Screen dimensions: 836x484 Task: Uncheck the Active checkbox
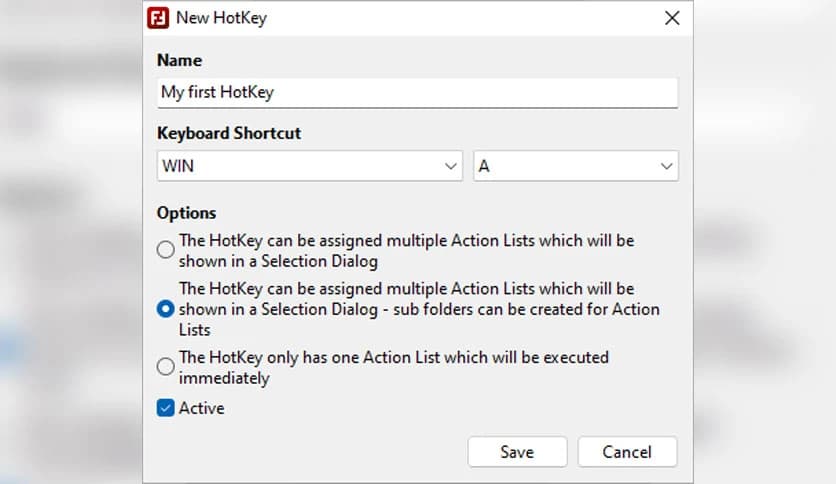pos(166,408)
